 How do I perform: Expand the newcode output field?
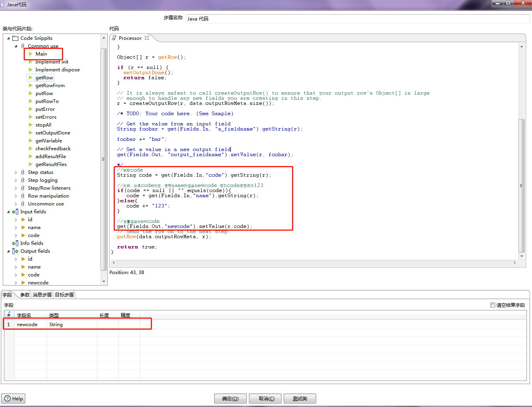16,283
